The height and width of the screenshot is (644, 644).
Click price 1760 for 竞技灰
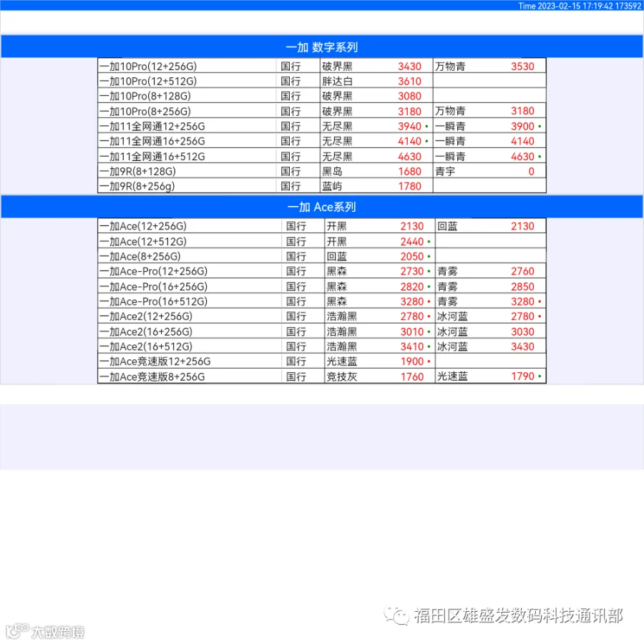[412, 376]
